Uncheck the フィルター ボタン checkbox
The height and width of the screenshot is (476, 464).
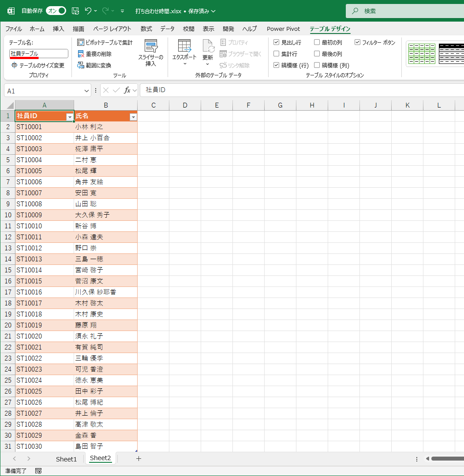point(357,42)
